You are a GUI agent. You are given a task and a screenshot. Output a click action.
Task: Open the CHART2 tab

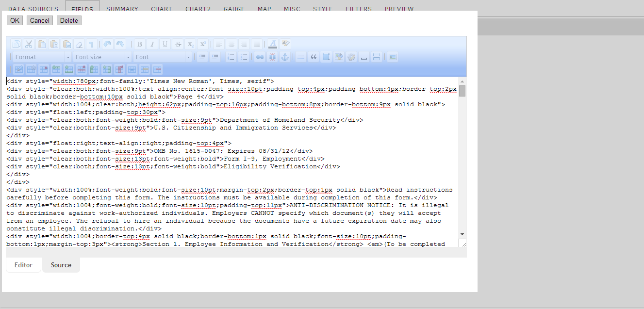pos(198,9)
